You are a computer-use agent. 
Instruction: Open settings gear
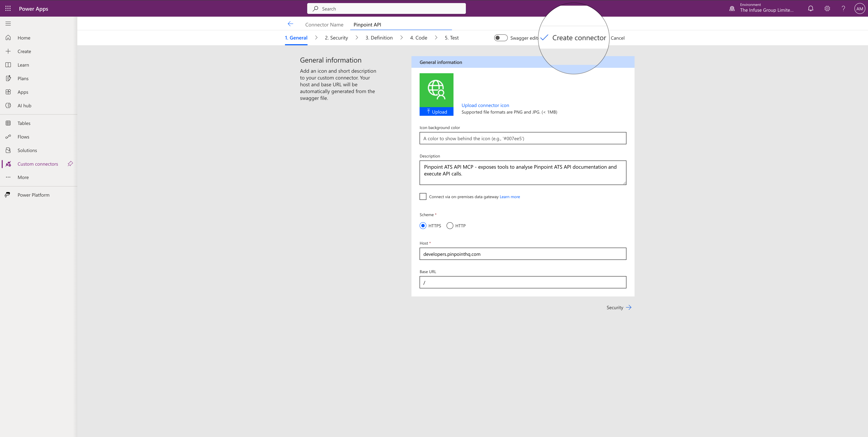[x=827, y=9]
